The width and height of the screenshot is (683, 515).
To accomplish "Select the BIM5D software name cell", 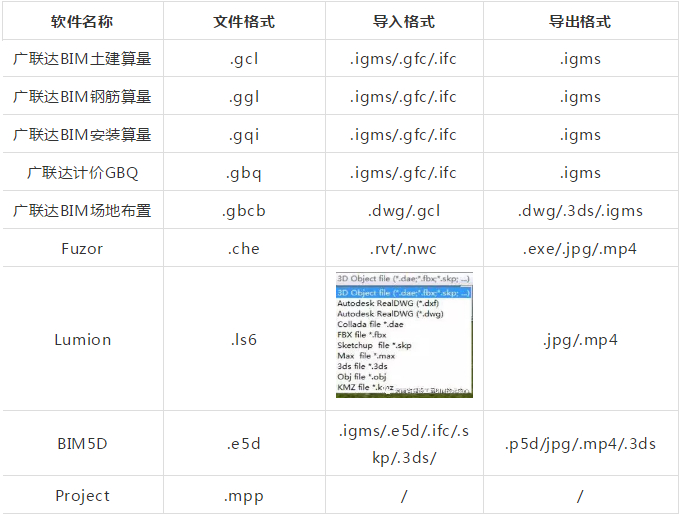I will [x=82, y=444].
